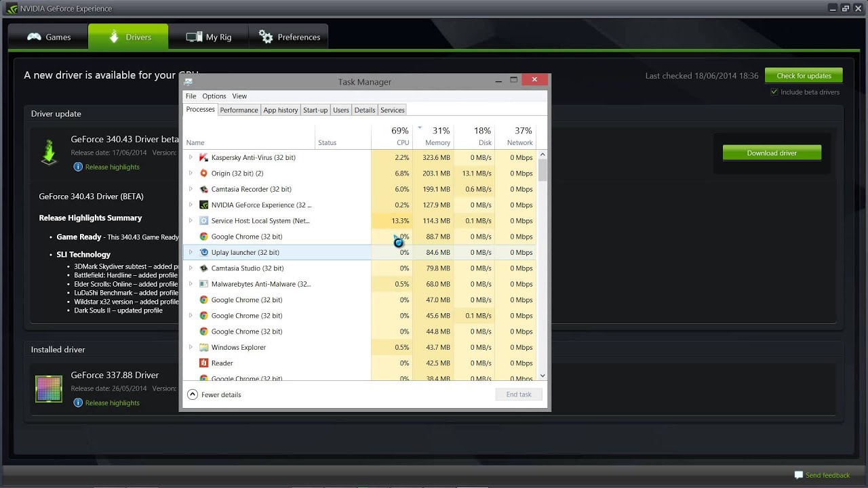The width and height of the screenshot is (868, 488).
Task: Expand the Malwarebytes Anti-Malware process group
Action: [x=191, y=284]
